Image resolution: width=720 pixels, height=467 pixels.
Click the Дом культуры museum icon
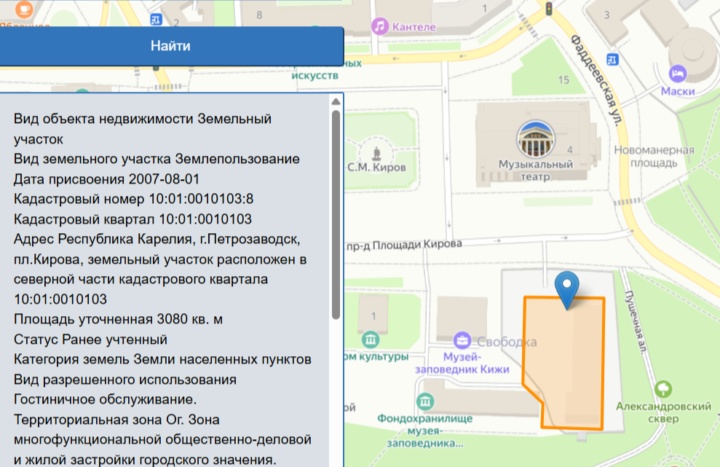pyautogui.click(x=372, y=339)
